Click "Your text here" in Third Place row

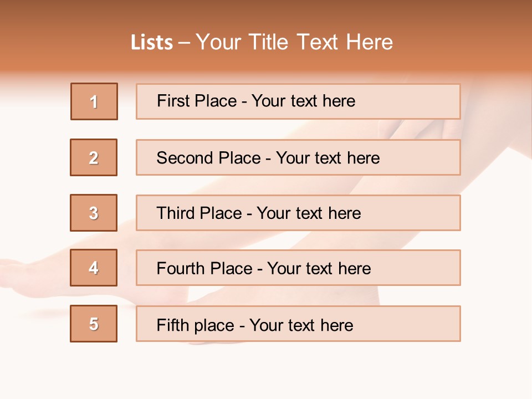tap(309, 213)
